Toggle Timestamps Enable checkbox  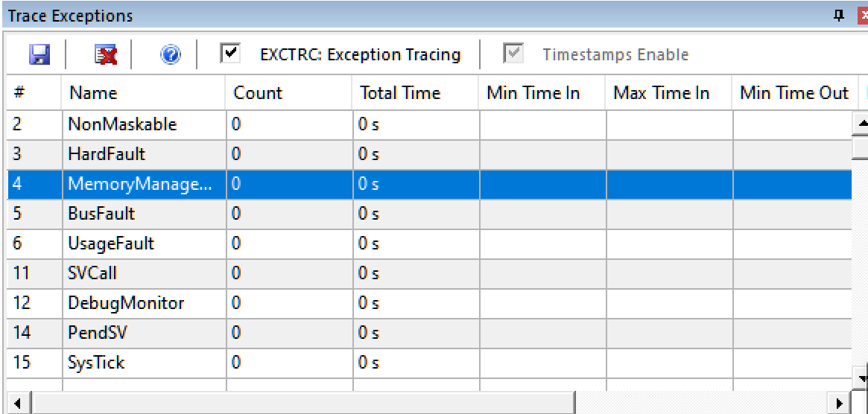(513, 54)
